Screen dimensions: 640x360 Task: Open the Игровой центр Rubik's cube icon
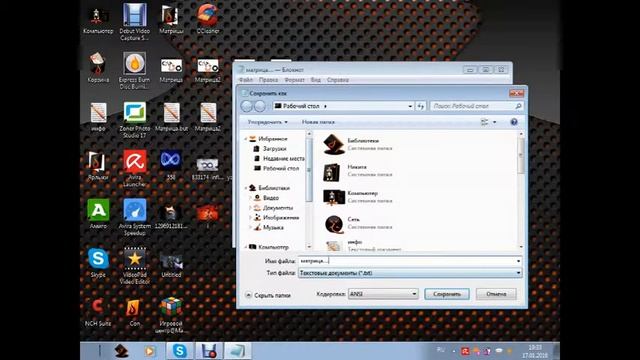coord(171,314)
